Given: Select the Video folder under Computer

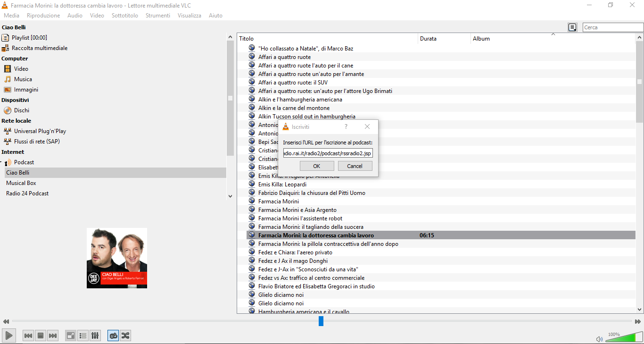Looking at the screenshot, I should 21,69.
